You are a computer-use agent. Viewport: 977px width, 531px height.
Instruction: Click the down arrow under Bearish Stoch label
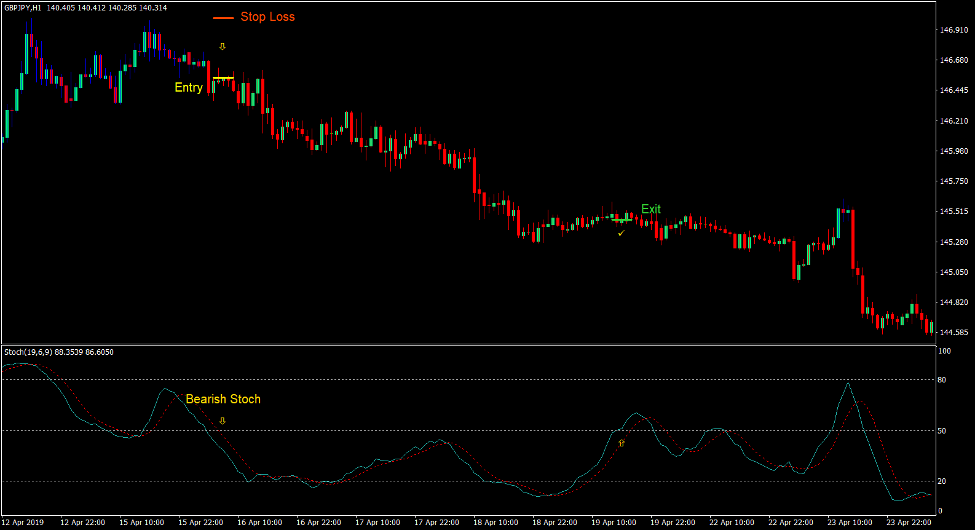point(222,421)
